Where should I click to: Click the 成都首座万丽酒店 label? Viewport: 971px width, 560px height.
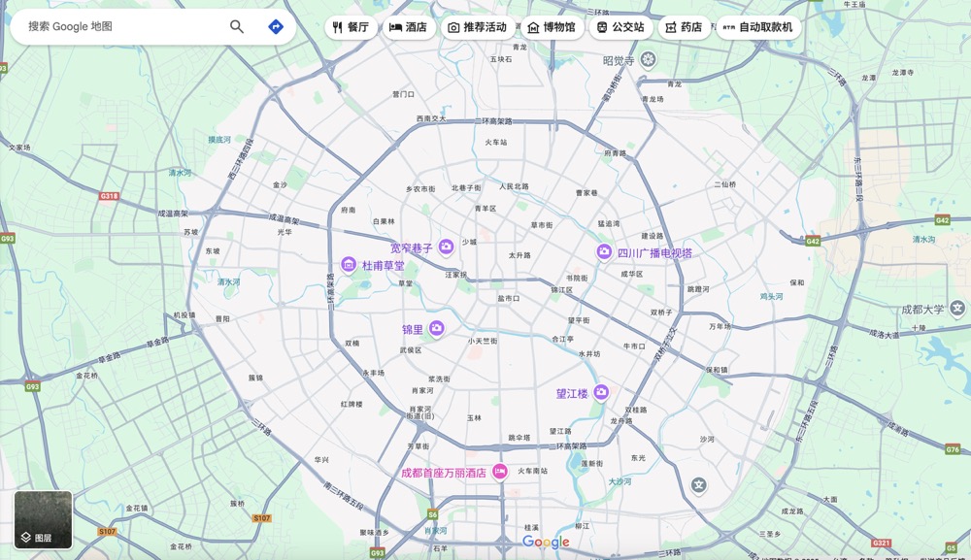coord(444,473)
